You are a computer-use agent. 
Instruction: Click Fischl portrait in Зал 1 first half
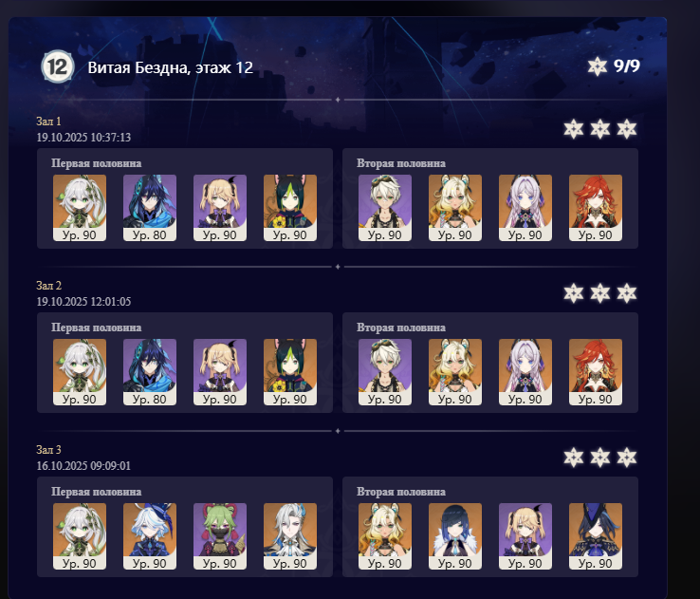pos(220,208)
